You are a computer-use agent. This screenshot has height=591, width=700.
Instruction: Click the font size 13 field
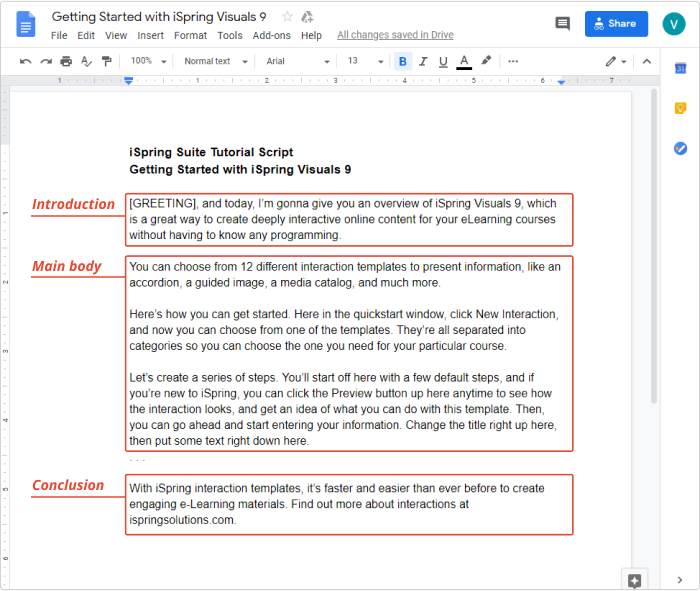[353, 61]
